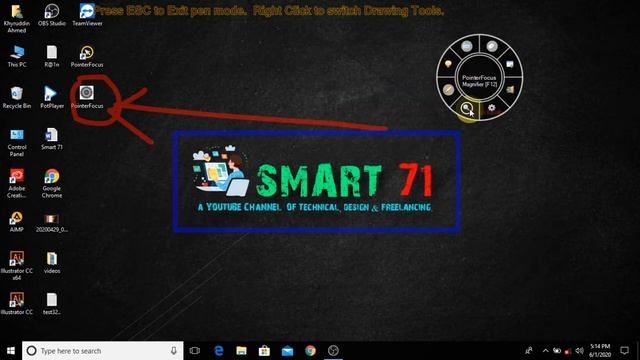Switch to Chrome on the taskbar

[x=310, y=351]
